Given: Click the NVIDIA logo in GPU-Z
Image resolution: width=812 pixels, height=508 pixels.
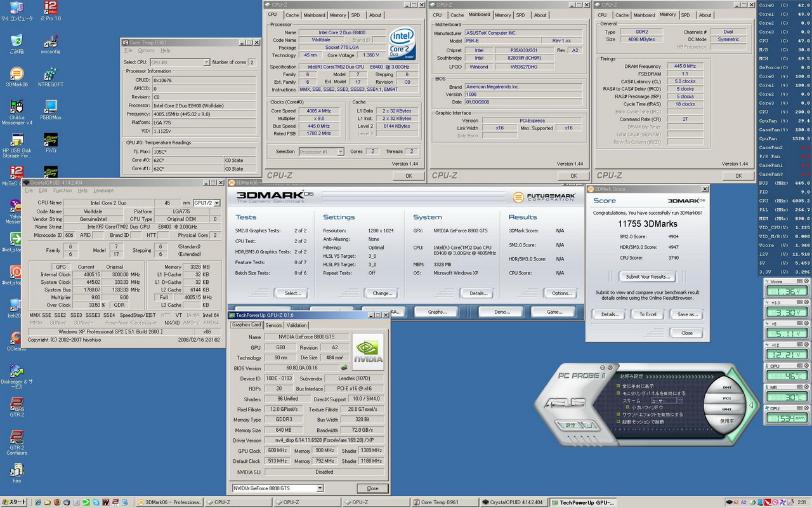Looking at the screenshot, I should tap(368, 352).
